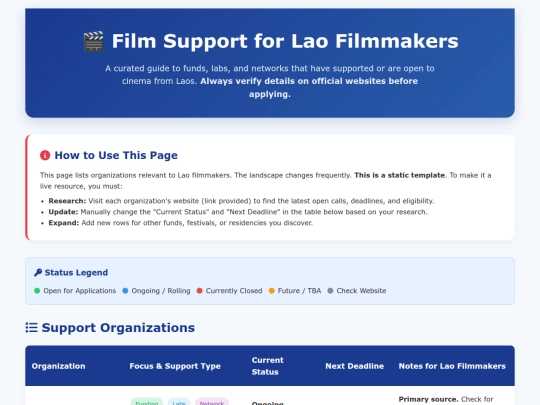Viewport: 540px width, 405px height.
Task: Click the Support Organizations heading text
Action: (x=118, y=328)
